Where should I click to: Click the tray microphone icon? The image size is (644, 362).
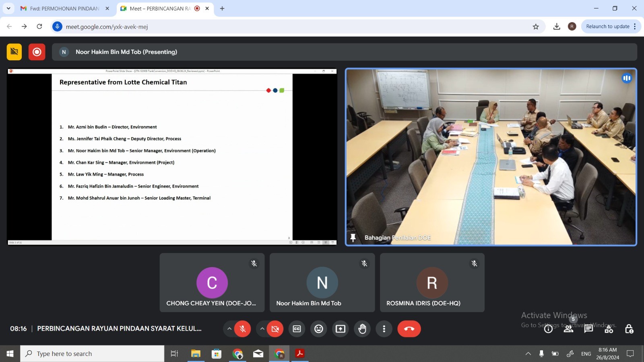click(541, 354)
